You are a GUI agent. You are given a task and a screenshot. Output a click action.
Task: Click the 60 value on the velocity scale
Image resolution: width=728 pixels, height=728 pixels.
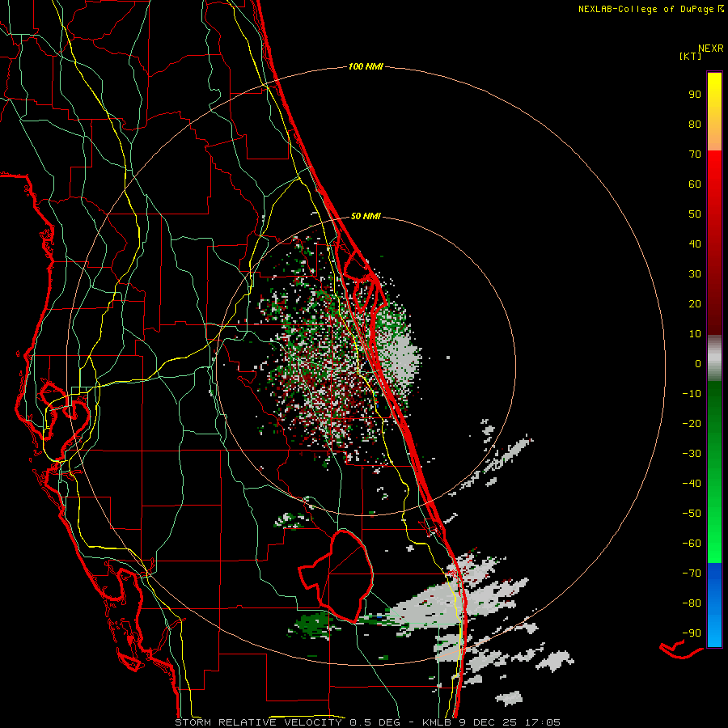point(695,184)
